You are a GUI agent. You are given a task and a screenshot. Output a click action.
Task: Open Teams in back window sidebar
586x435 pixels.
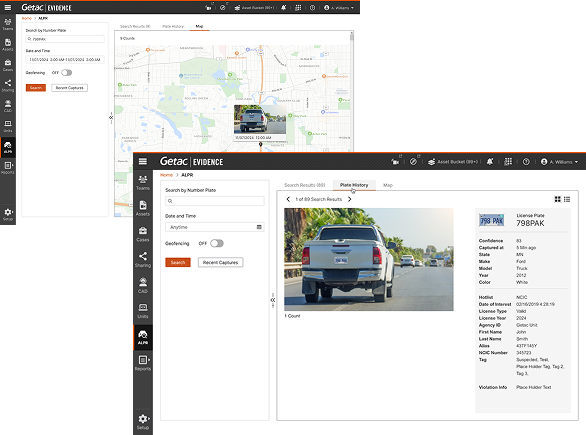pyautogui.click(x=8, y=24)
